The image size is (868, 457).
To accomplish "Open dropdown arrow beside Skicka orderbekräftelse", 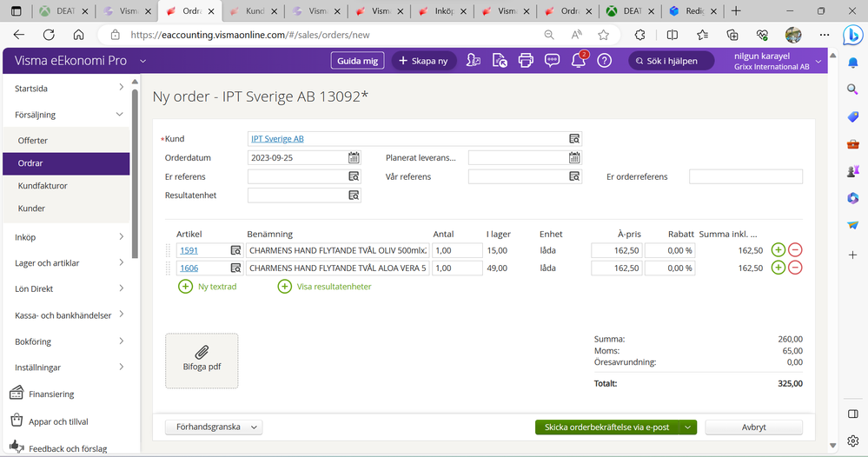I will [x=689, y=427].
